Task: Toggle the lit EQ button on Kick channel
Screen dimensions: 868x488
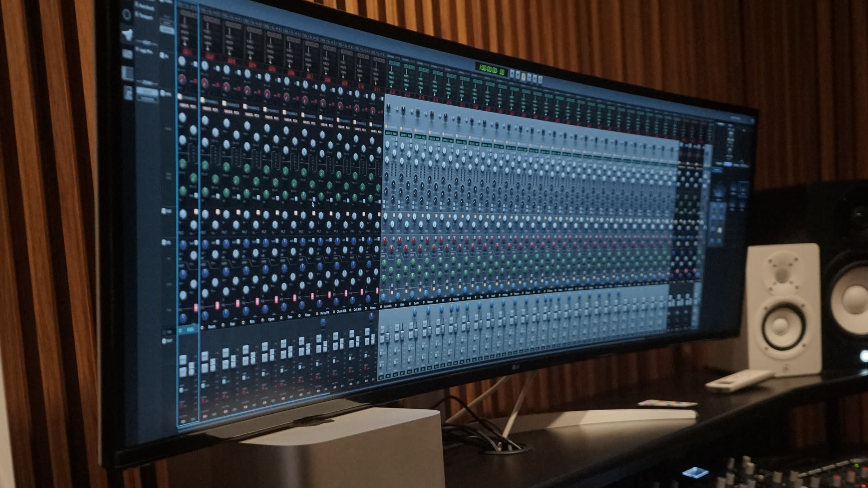Action: tap(195, 307)
